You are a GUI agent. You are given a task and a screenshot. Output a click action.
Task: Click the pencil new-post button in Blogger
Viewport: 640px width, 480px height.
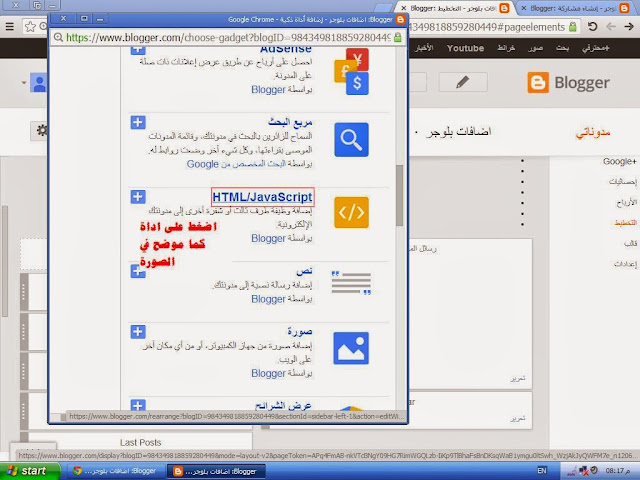(463, 82)
